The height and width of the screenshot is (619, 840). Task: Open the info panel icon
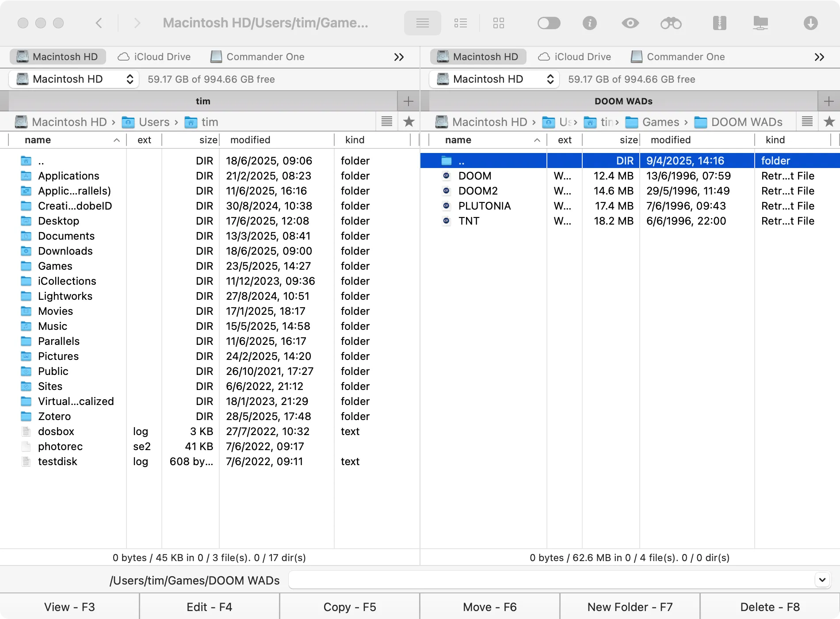click(590, 23)
